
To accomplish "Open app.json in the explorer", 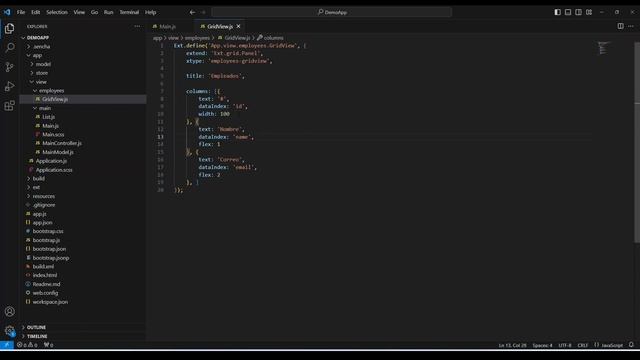I will [42, 223].
